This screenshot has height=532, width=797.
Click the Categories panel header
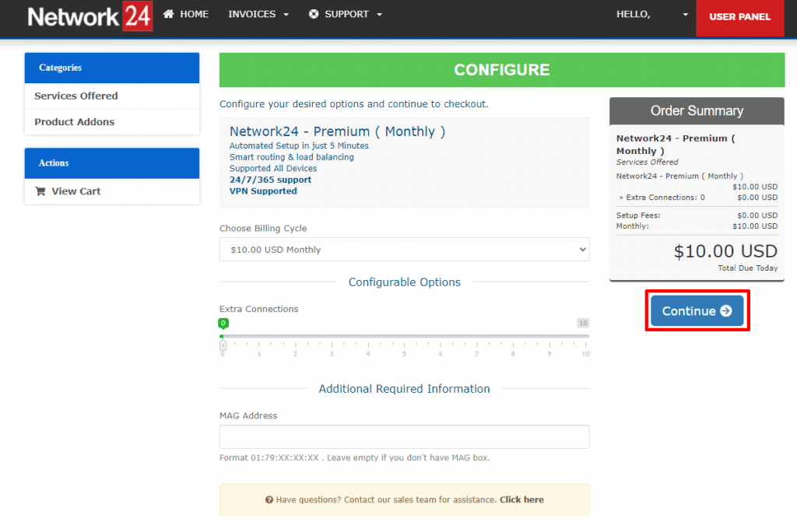pos(112,68)
